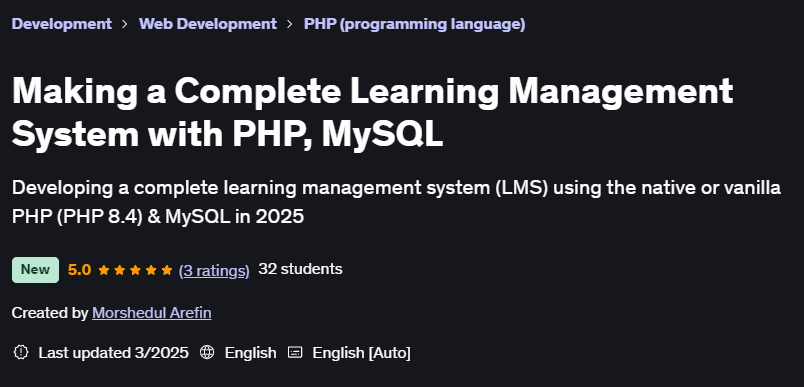The image size is (804, 387).
Task: Click the English [Auto] captions label
Action: (x=361, y=353)
